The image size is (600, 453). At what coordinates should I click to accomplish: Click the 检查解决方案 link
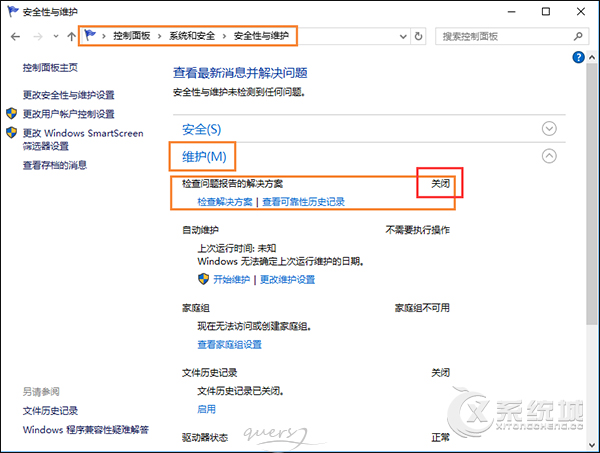tap(225, 202)
